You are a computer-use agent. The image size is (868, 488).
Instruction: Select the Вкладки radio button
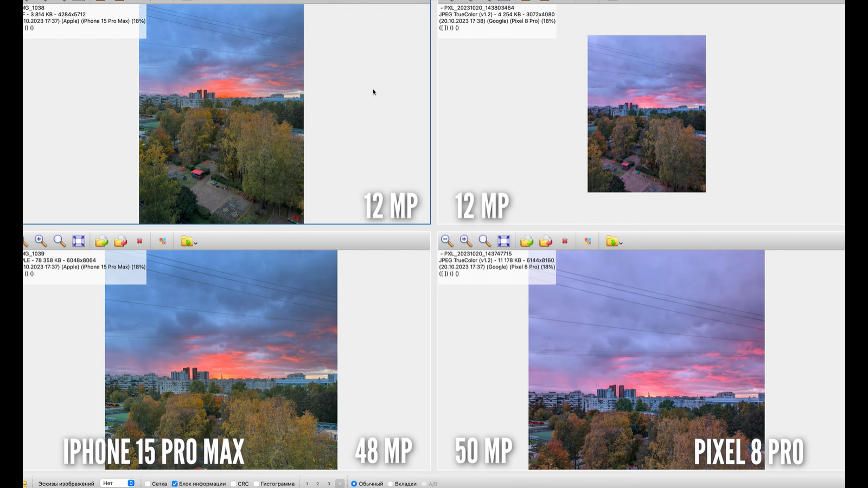(390, 484)
